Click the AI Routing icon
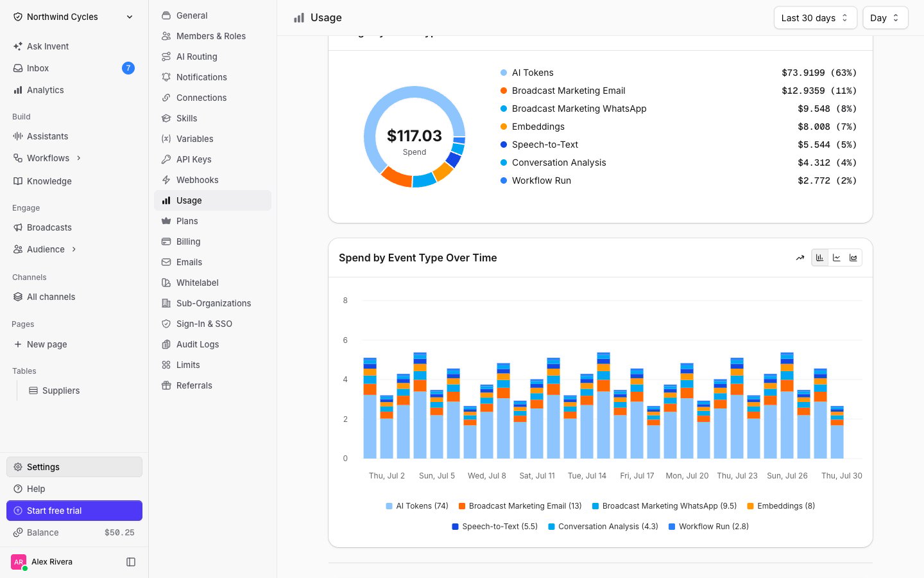Image resolution: width=924 pixels, height=578 pixels. [166, 57]
